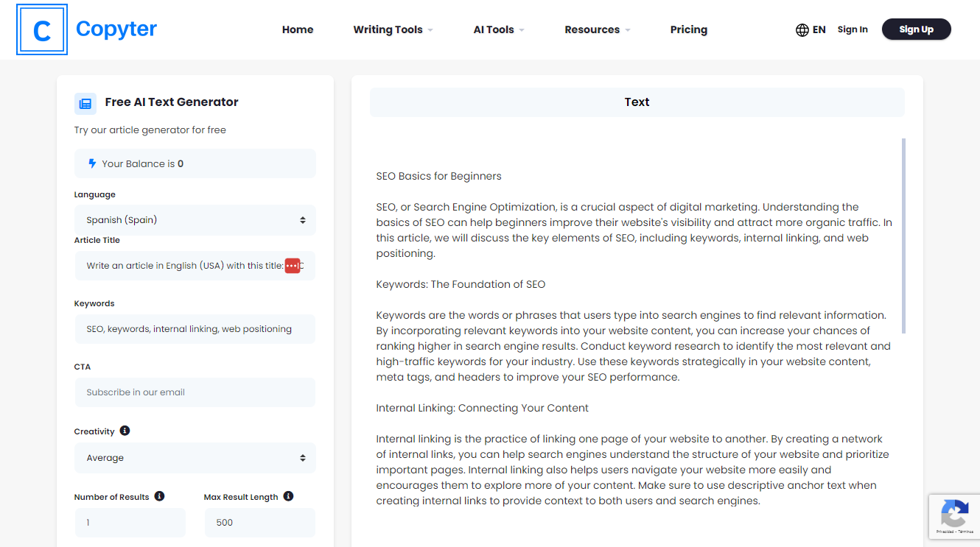Switch to the Text panel tab
Screen dimensions: 980x547
[637, 102]
